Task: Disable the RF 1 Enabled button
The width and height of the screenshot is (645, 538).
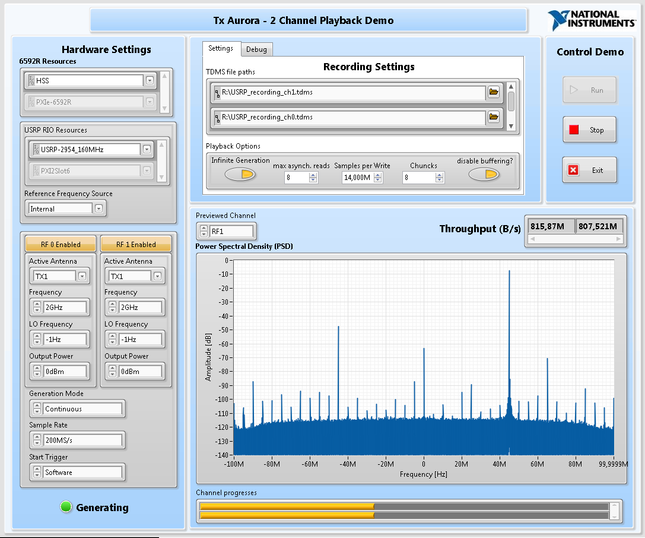Action: (x=135, y=244)
